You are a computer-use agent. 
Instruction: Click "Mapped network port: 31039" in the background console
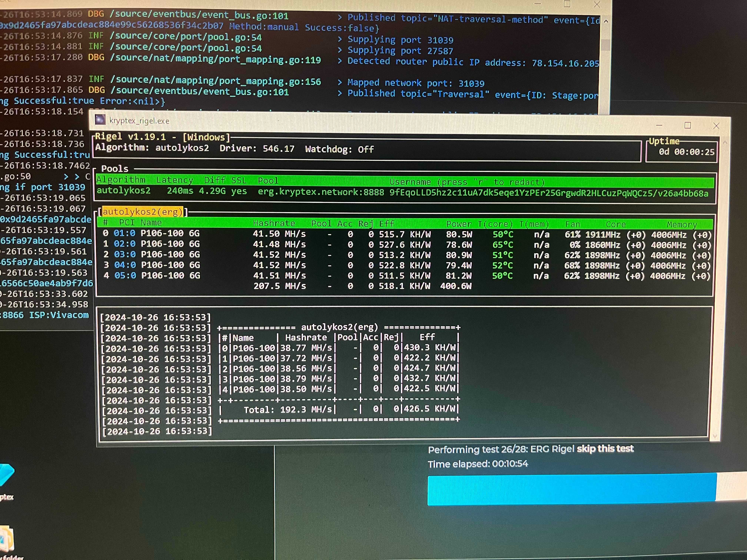[x=416, y=83]
